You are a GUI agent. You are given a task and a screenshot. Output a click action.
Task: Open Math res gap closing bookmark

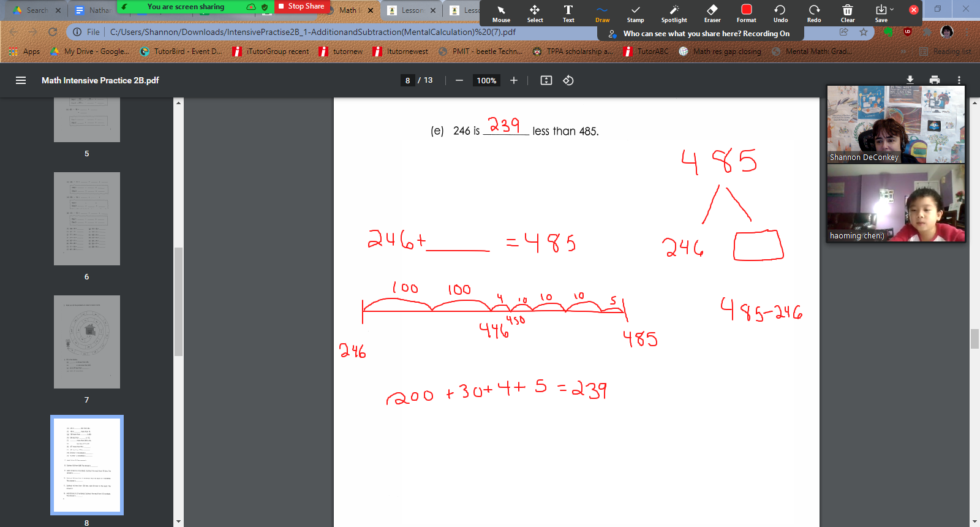coord(720,51)
